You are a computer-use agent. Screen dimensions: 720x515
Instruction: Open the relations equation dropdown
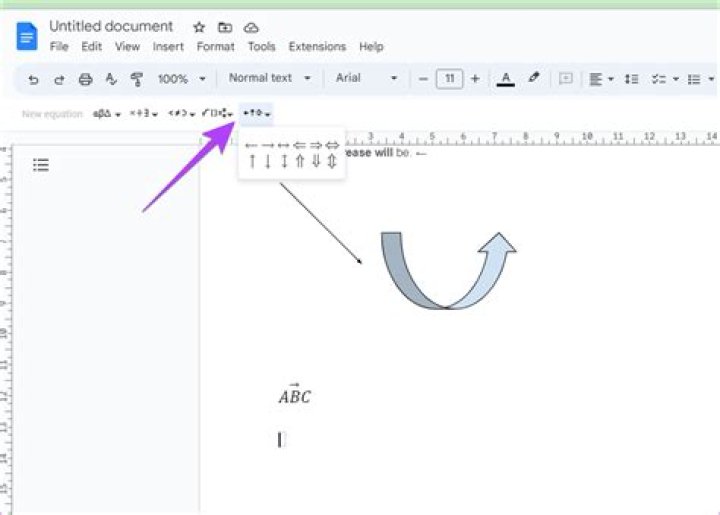point(181,113)
